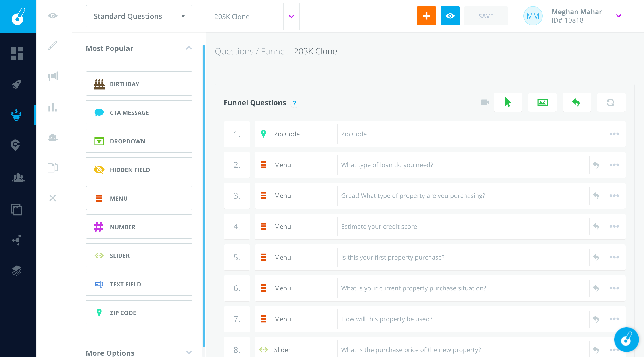
Task: Click the video camera icon beside Funnel Questions
Action: 485,102
